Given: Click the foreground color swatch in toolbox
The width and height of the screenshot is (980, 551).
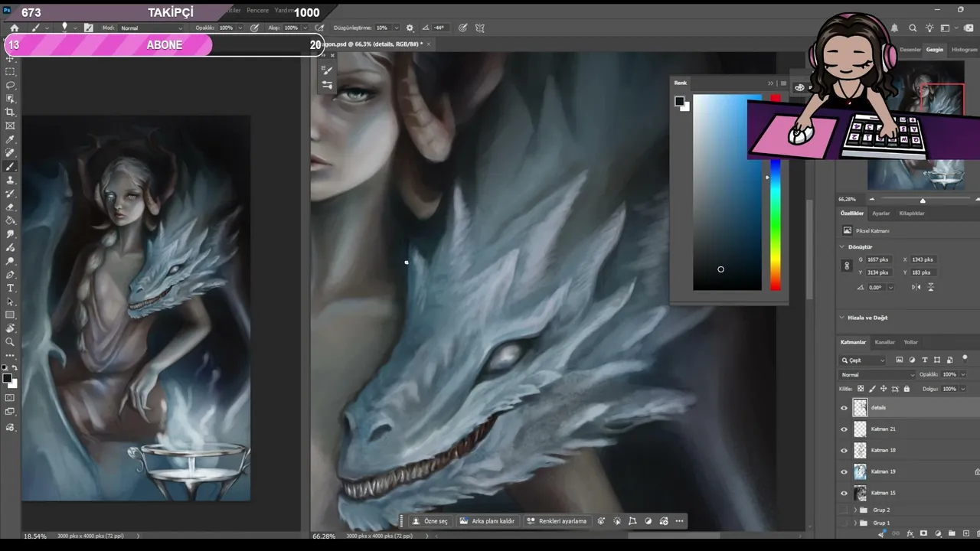Looking at the screenshot, I should pyautogui.click(x=7, y=378).
